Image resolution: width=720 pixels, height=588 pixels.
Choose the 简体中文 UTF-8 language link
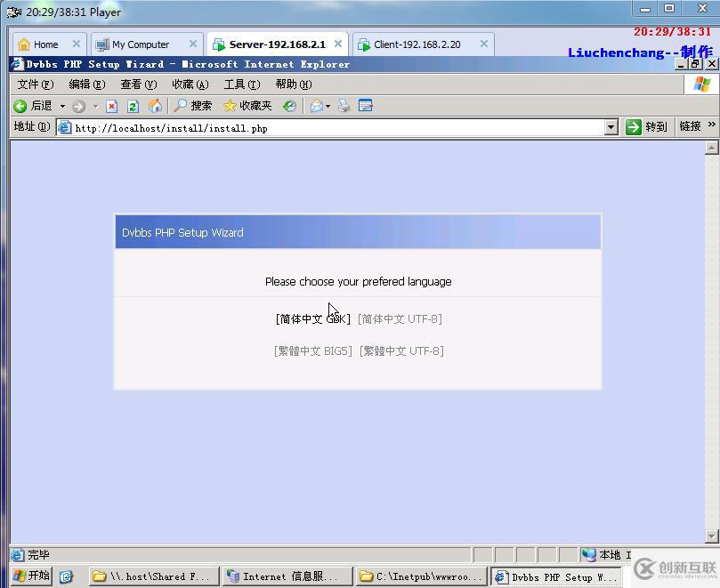coord(400,319)
